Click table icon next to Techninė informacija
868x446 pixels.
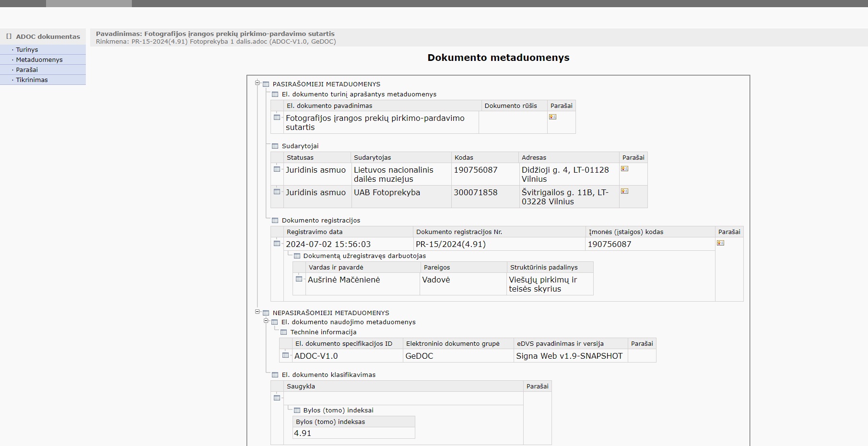coord(283,332)
